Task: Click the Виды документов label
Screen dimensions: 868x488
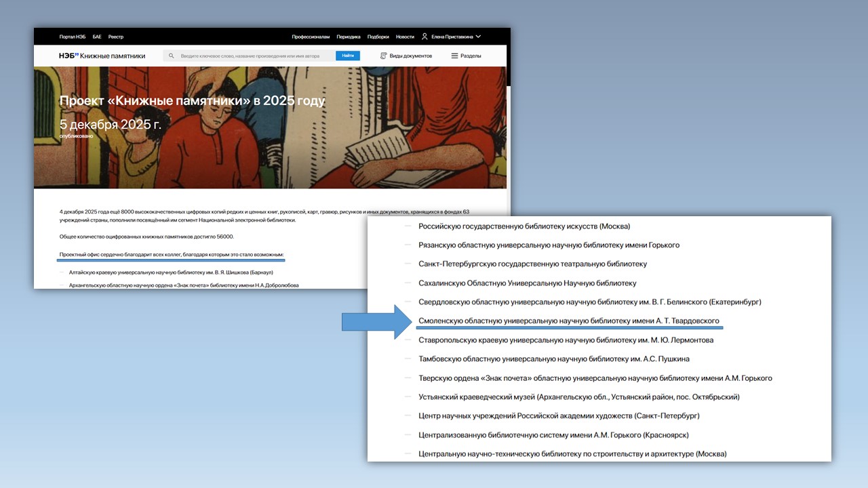Action: click(410, 56)
